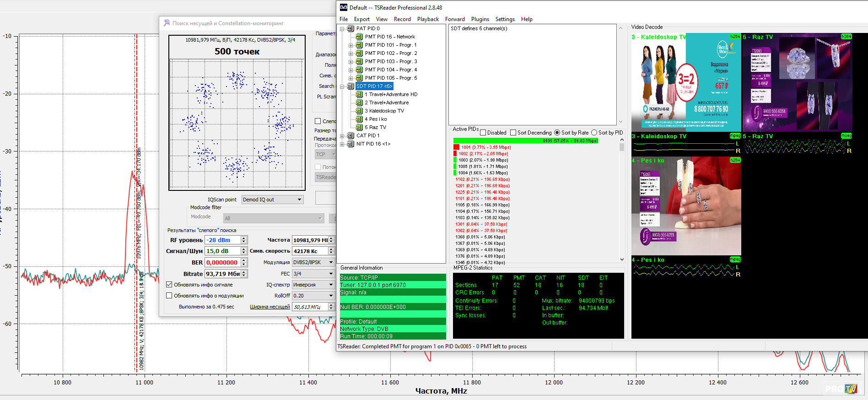Enable the Disabled PIDs checkbox
The width and height of the screenshot is (868, 400).
[x=483, y=133]
